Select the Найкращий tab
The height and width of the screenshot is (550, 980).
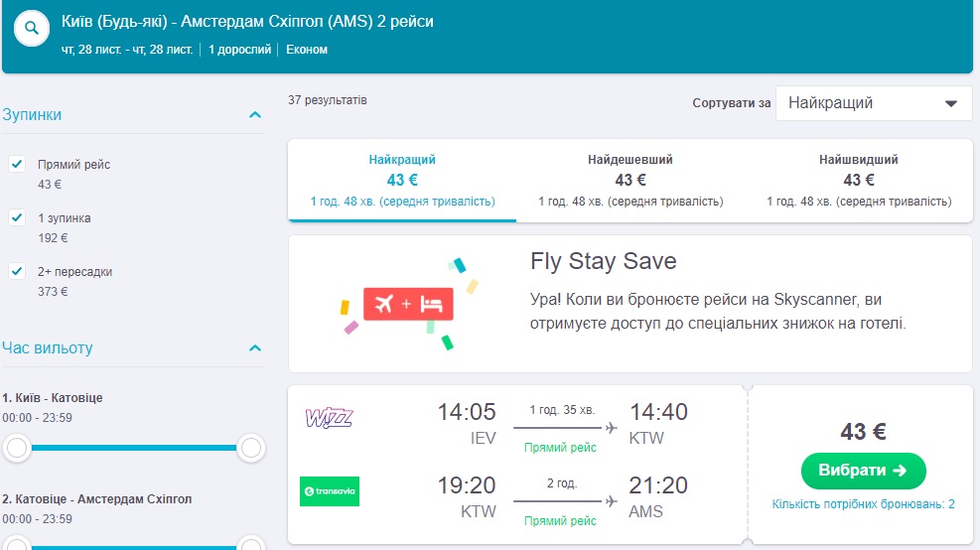[402, 180]
